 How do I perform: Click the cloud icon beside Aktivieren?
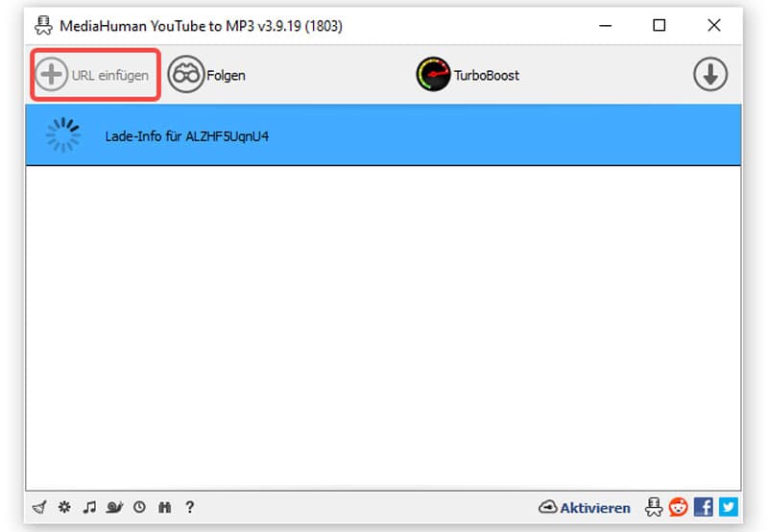547,507
